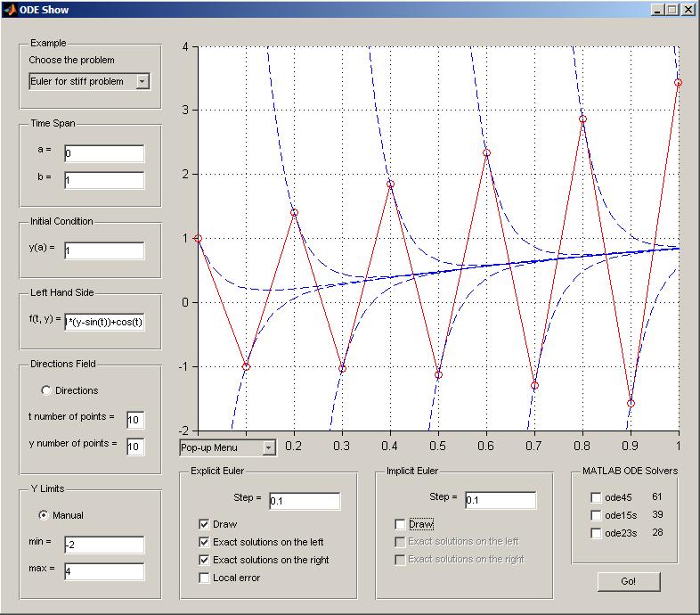Maximize the ODE Show window
700x615 pixels.
coord(672,10)
